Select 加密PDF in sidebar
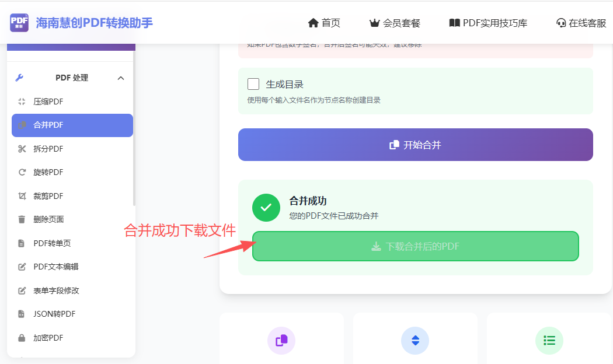Viewport: 613px width, 364px height. [x=72, y=338]
